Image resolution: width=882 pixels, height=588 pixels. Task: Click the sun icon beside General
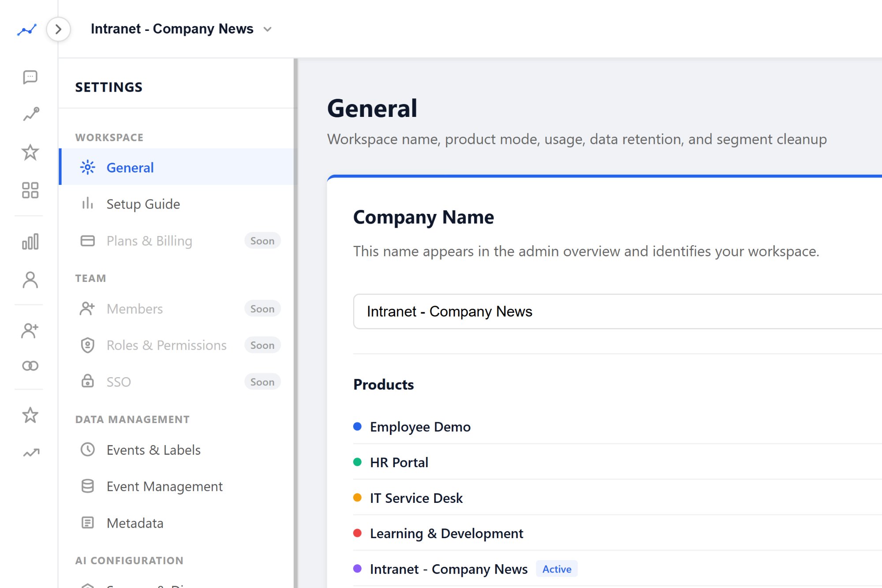[x=87, y=168]
